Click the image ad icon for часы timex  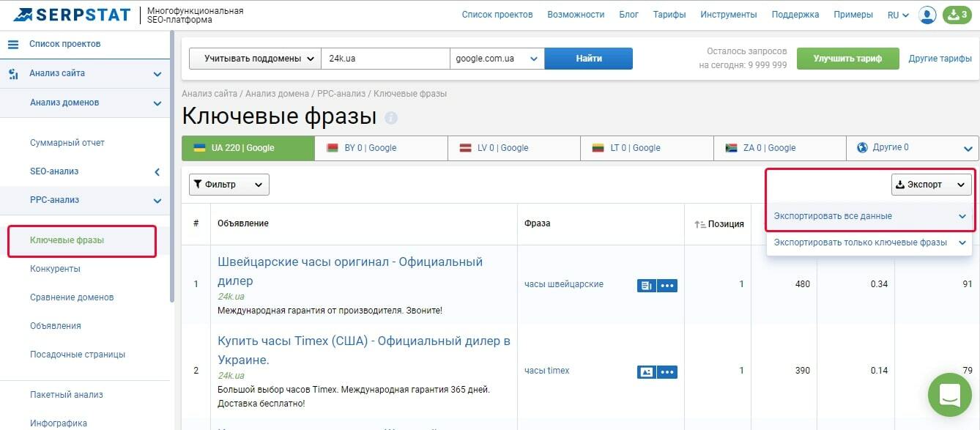click(x=646, y=371)
